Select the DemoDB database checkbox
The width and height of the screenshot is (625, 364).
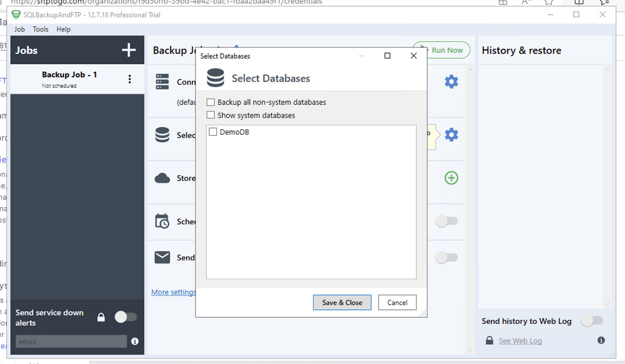point(213,132)
